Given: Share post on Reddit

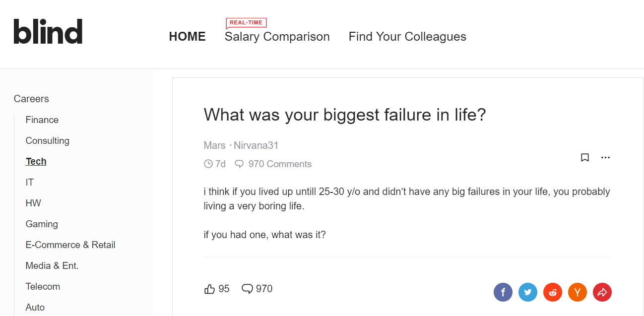Looking at the screenshot, I should [x=552, y=292].
